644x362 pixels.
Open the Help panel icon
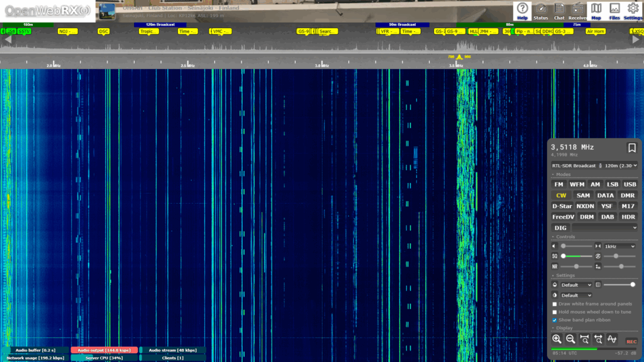click(522, 10)
